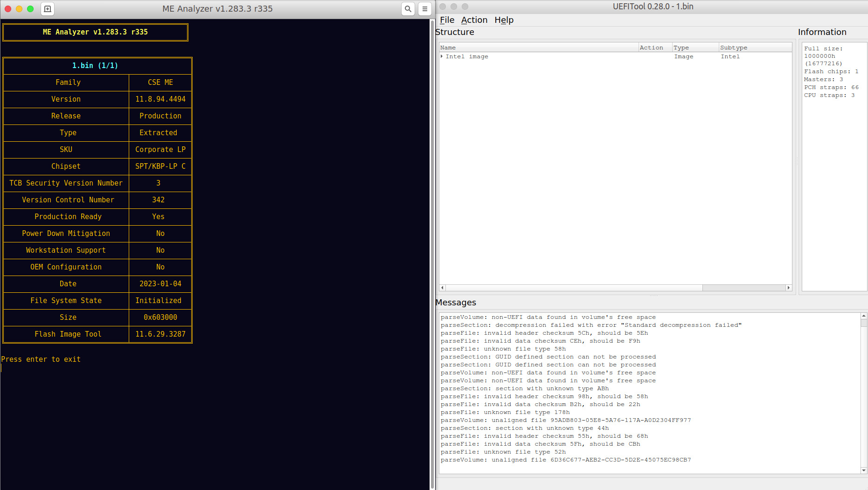
Task: Click the 'Extracted' type value
Action: (159, 133)
